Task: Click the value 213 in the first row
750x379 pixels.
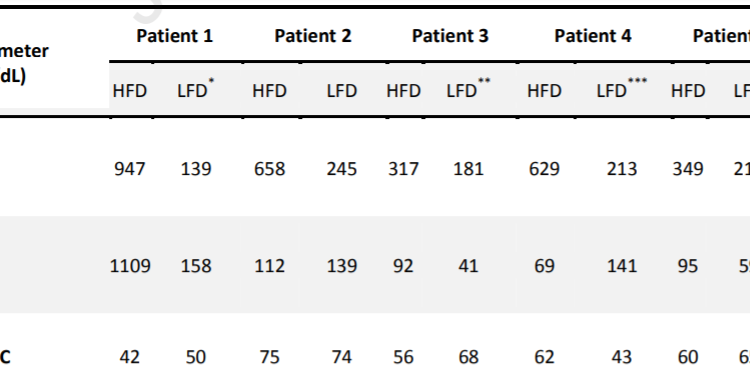Action: 622,169
